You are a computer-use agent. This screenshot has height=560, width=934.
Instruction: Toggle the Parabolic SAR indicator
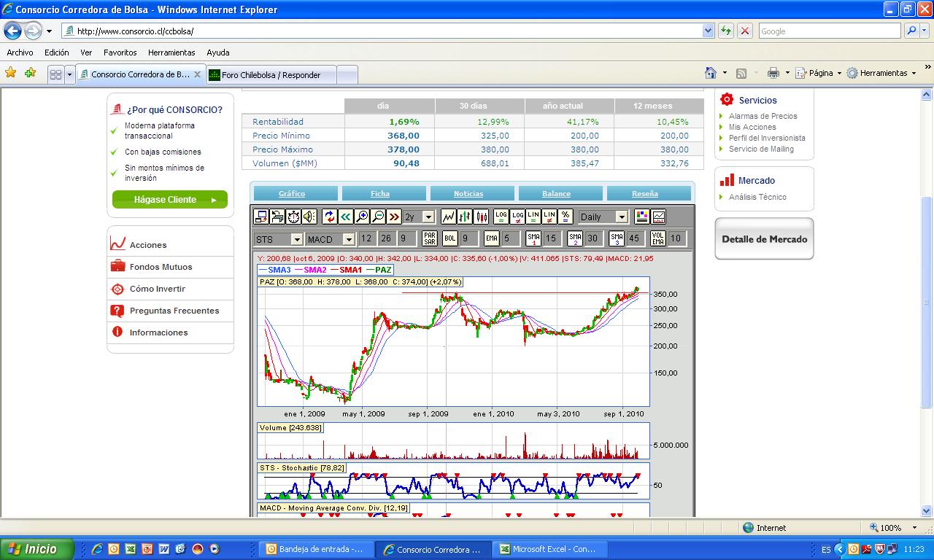pos(430,238)
